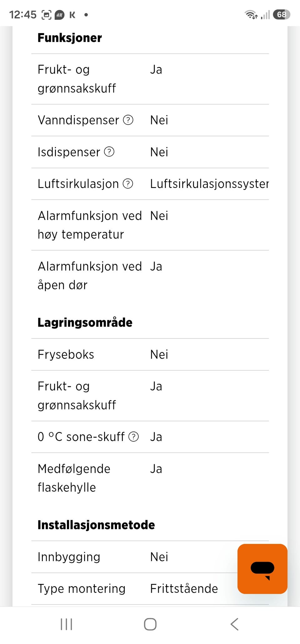The image size is (300, 644).
Task: Tap the H&M notification icon in status bar
Action: (59, 15)
